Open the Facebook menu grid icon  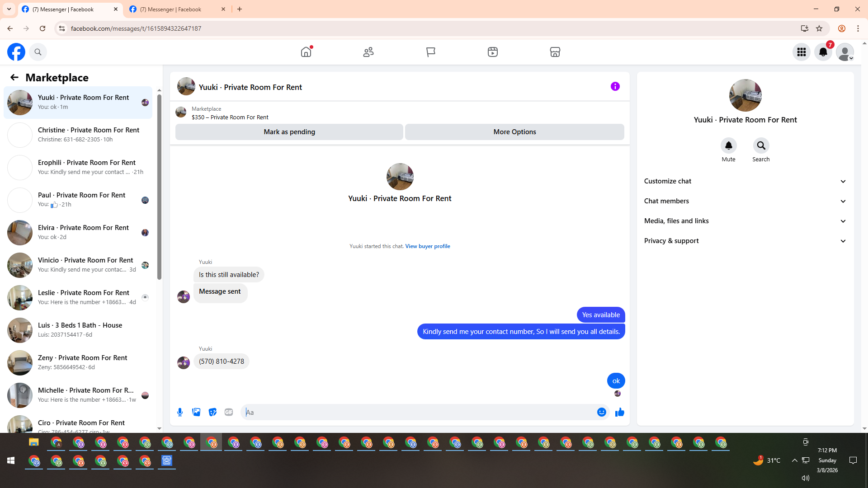coord(801,52)
